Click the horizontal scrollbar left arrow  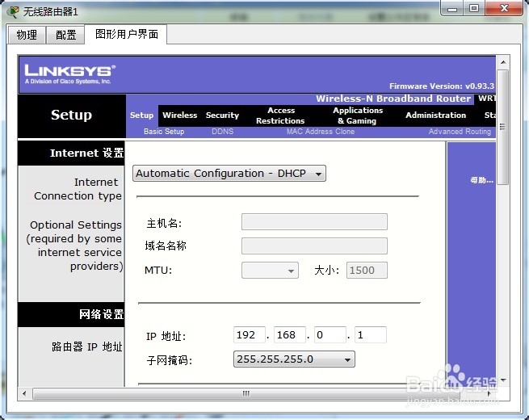coord(24,393)
